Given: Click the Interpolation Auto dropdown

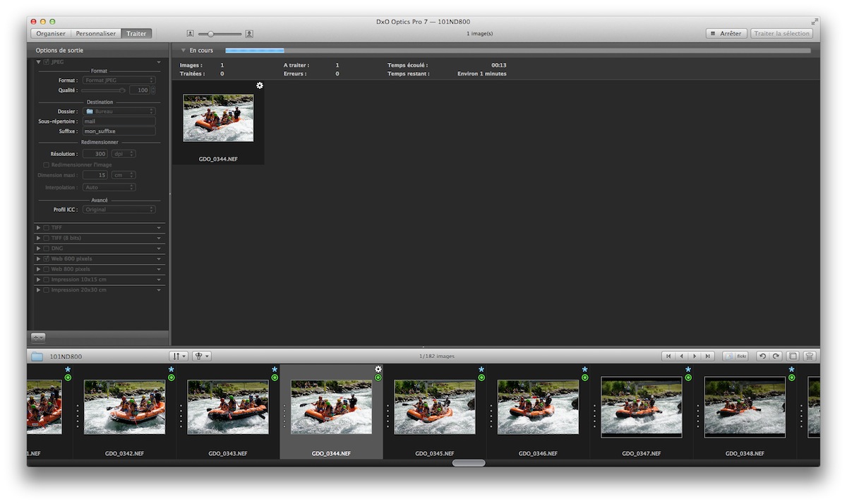Looking at the screenshot, I should pos(109,188).
